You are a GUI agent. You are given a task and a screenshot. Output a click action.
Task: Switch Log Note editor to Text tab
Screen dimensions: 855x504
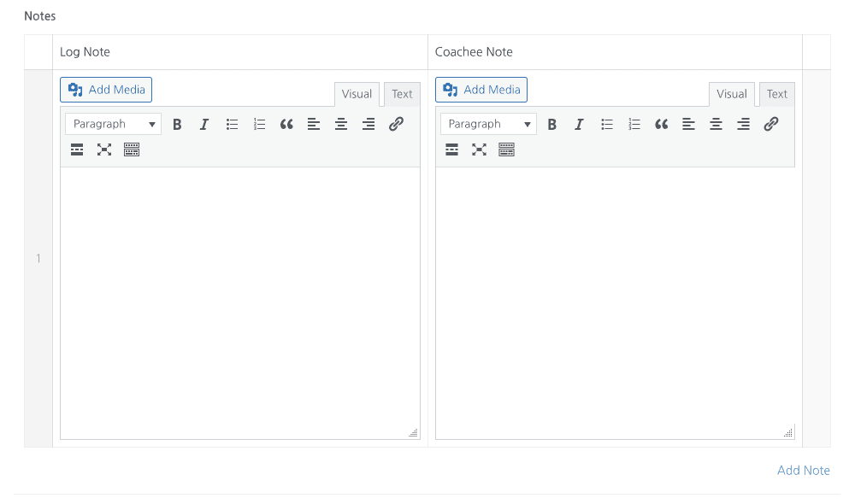click(402, 94)
